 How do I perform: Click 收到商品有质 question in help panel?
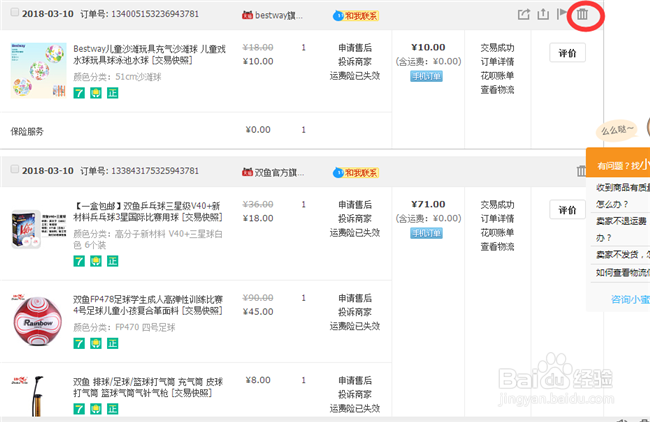click(x=623, y=196)
